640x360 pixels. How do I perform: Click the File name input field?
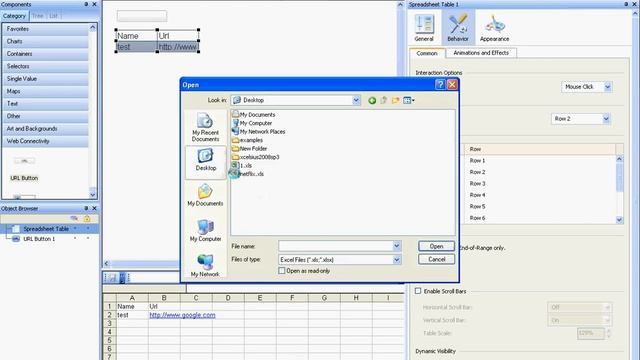click(x=336, y=246)
